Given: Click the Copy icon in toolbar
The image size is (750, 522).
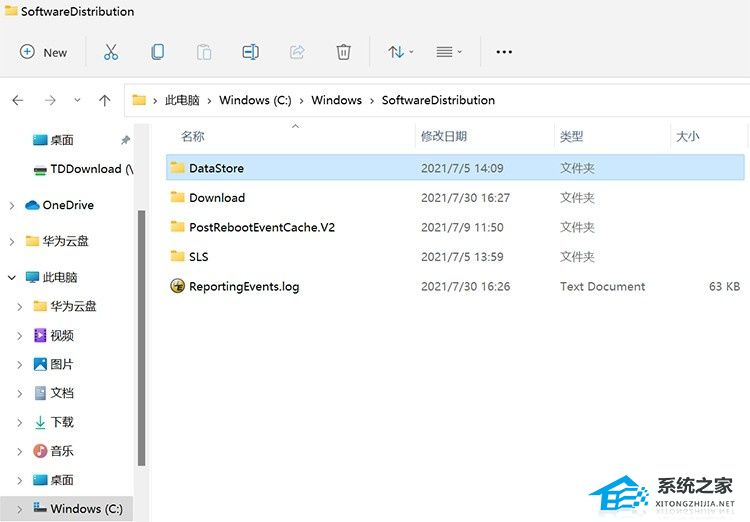Looking at the screenshot, I should pyautogui.click(x=158, y=52).
